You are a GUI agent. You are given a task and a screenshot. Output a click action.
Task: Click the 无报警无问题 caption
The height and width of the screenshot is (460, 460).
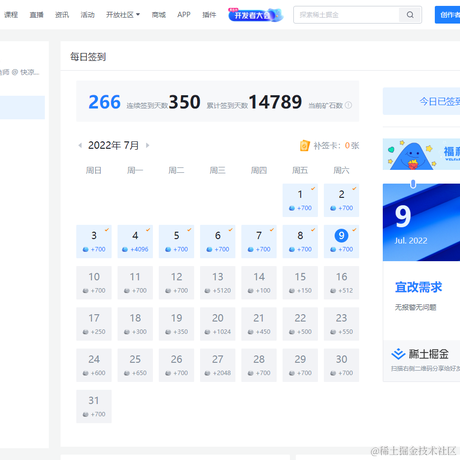click(415, 307)
